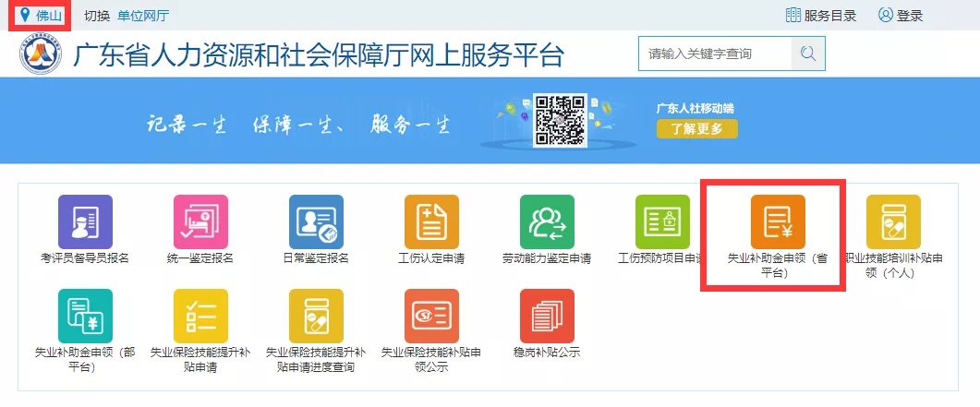980x407 pixels.
Task: Click the 登录 link
Action: (910, 16)
